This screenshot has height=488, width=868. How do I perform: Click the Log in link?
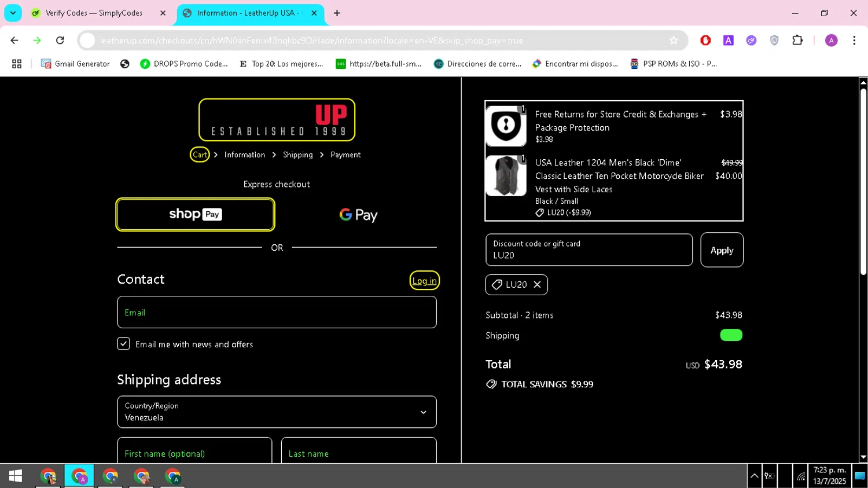point(424,281)
